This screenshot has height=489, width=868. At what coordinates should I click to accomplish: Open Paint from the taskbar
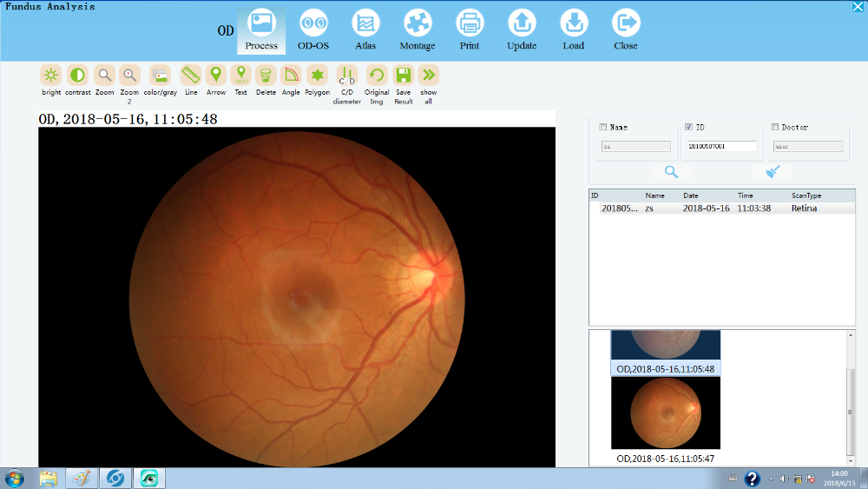point(82,479)
